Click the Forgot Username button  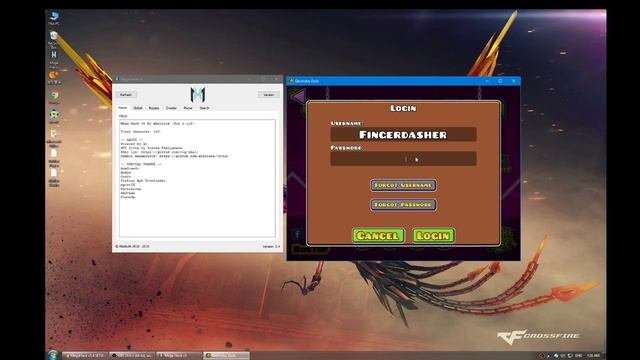point(403,185)
